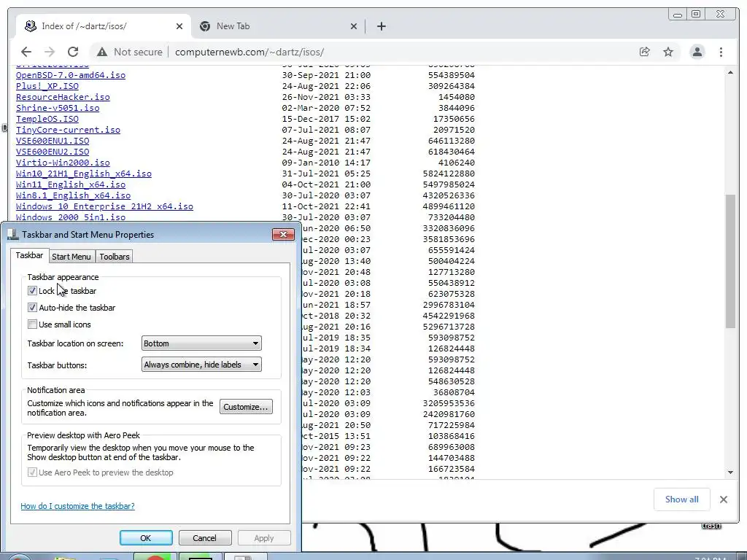Dismiss the downloads bar with X
Image resolution: width=747 pixels, height=560 pixels.
pyautogui.click(x=723, y=499)
